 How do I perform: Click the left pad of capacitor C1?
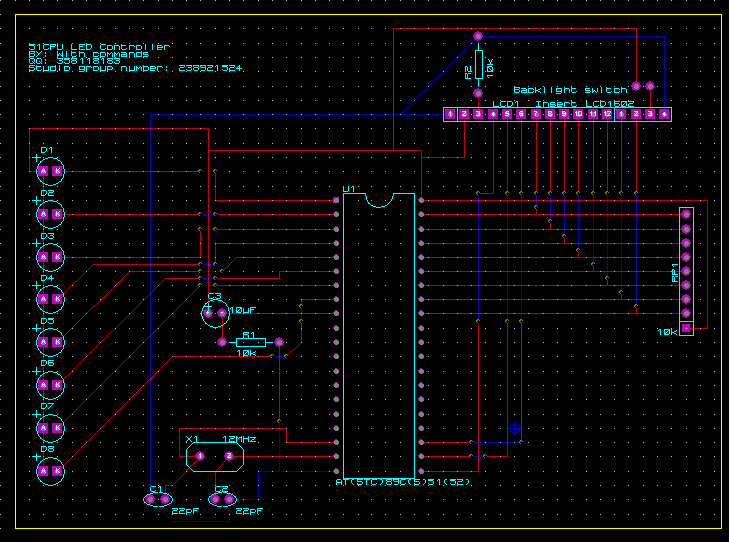[x=150, y=499]
